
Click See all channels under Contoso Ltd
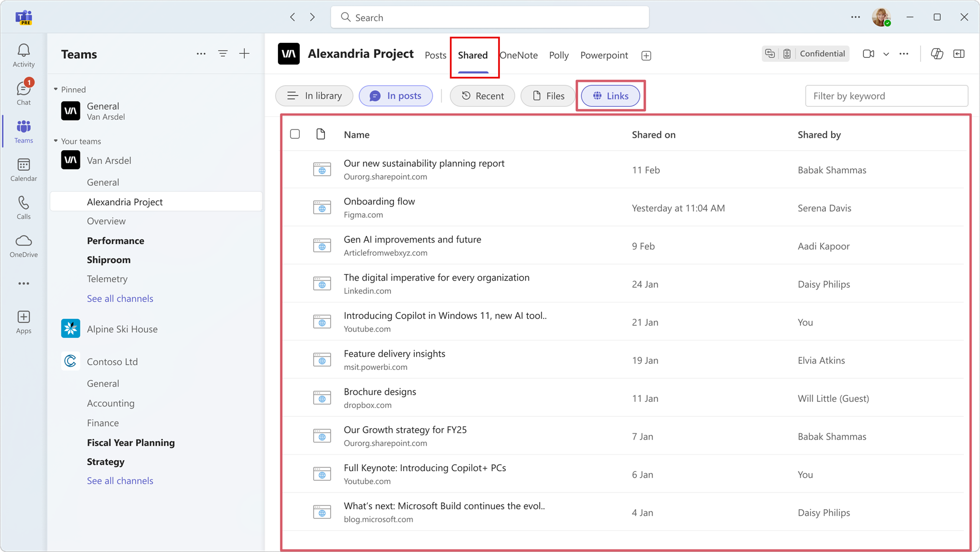tap(120, 480)
